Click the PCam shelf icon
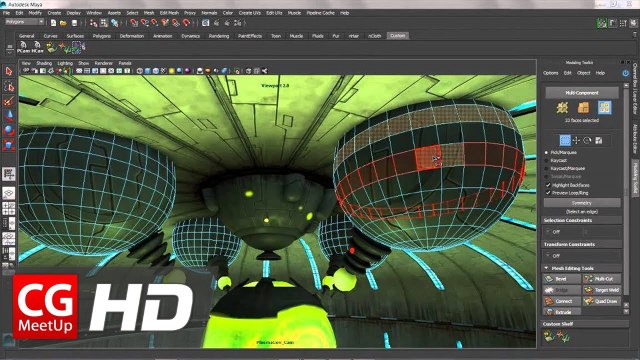 click(24, 47)
